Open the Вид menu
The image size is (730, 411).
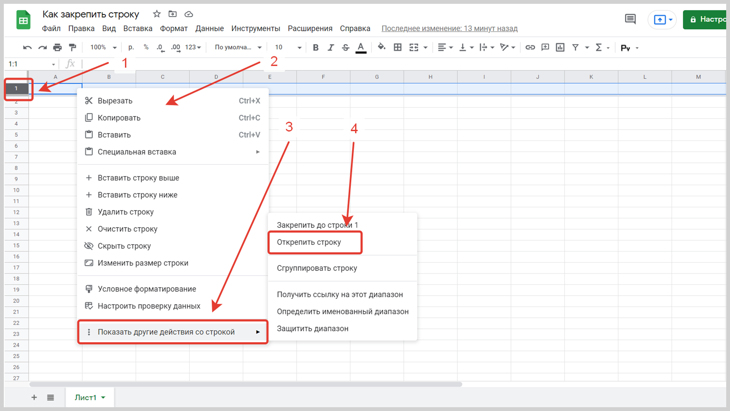pos(109,28)
